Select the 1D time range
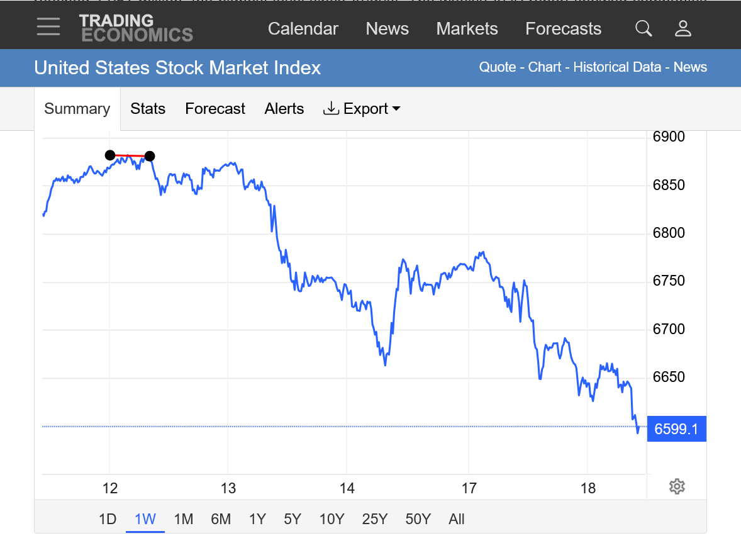Viewport: 741px width, 560px height. tap(108, 519)
